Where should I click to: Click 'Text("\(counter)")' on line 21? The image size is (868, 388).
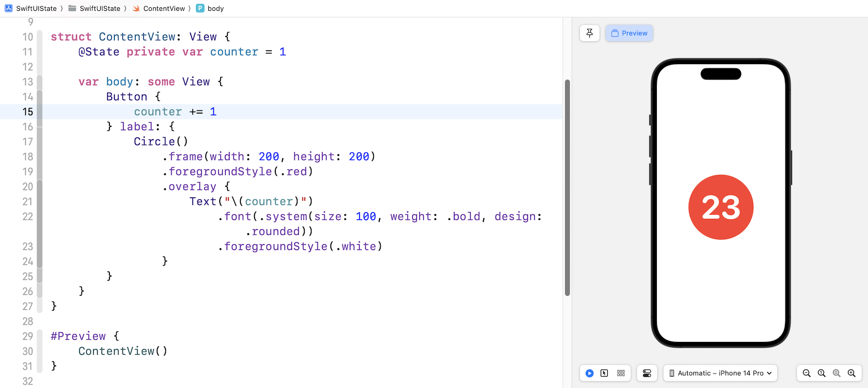click(x=251, y=201)
